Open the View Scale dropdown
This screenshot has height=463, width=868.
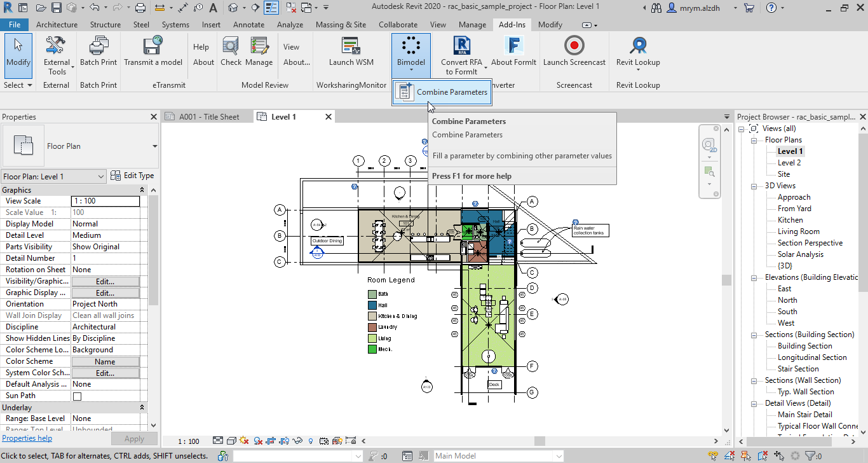(x=105, y=200)
